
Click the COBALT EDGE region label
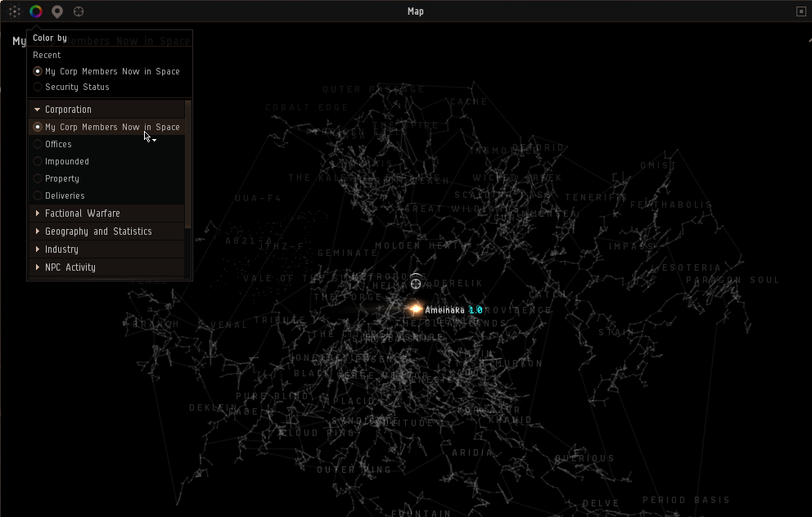[x=307, y=107]
